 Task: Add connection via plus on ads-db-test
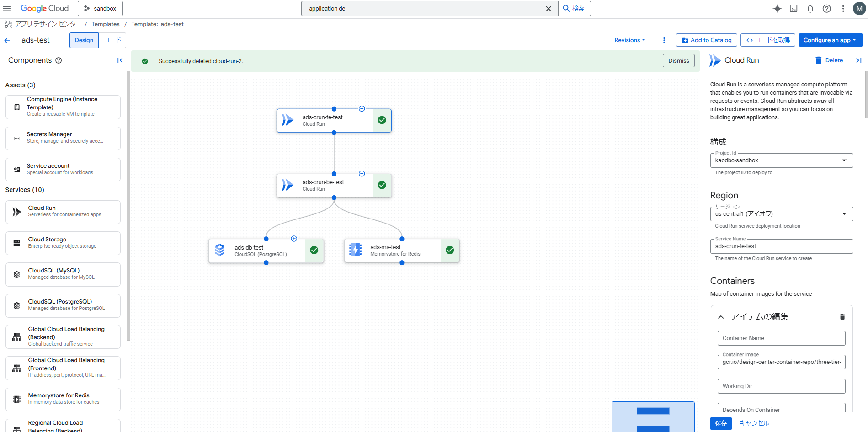(294, 239)
